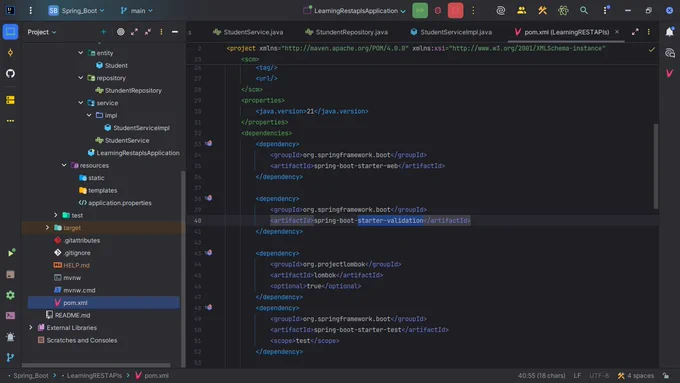This screenshot has height=383, width=680.
Task: Collapse the resources folder
Action: click(64, 165)
